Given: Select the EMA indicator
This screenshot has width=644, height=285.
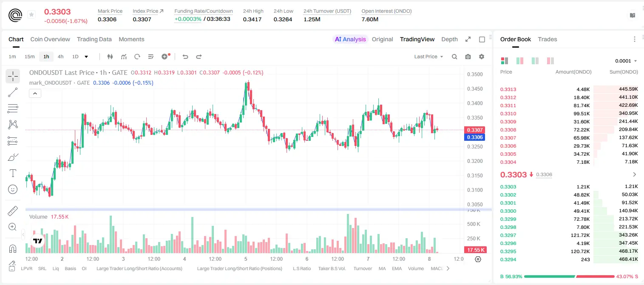Looking at the screenshot, I should tap(397, 268).
